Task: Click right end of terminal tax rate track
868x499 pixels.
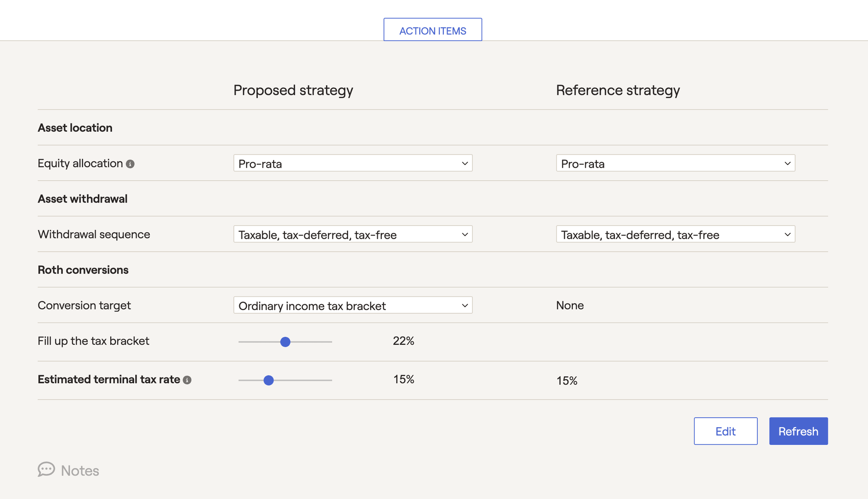Action: pyautogui.click(x=330, y=380)
